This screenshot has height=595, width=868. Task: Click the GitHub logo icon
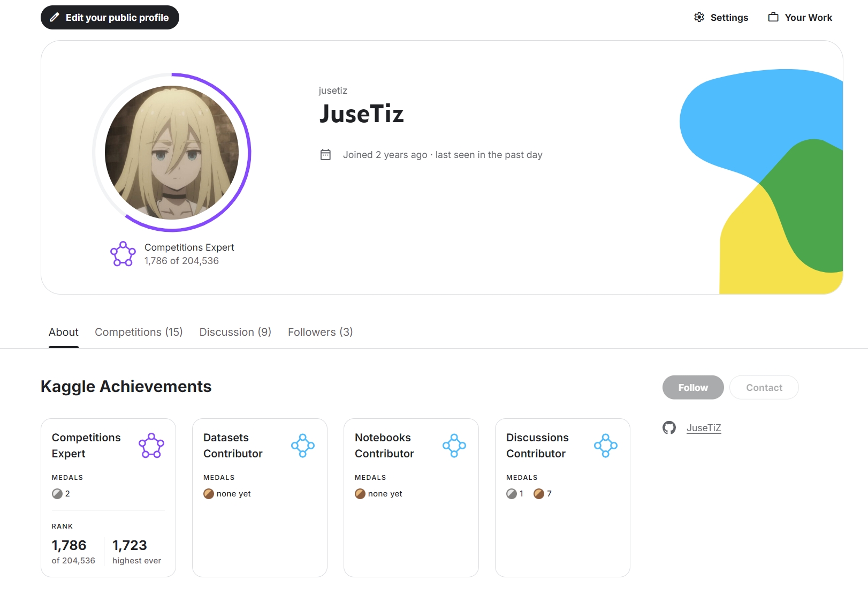pos(669,428)
